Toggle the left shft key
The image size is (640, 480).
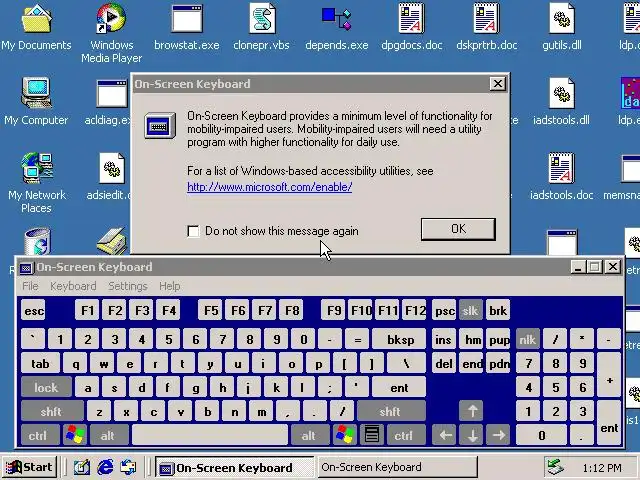coord(51,411)
